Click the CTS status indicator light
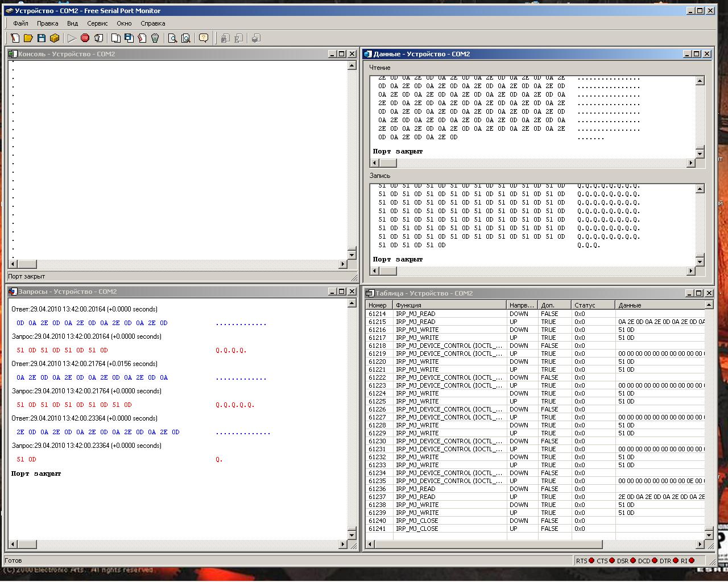Viewport: 728px width, 582px height. [x=611, y=561]
